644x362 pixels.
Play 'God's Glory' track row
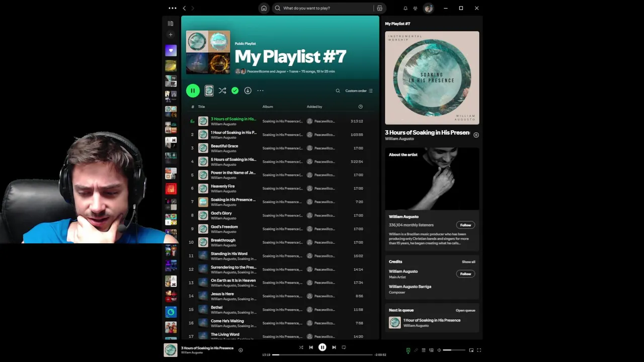coord(280,215)
